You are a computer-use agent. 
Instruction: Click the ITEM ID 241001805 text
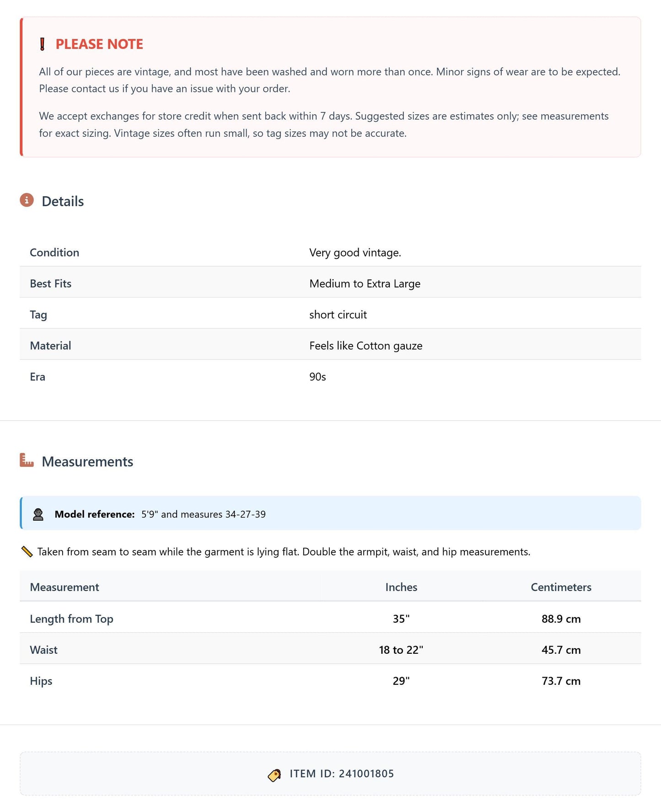(342, 774)
